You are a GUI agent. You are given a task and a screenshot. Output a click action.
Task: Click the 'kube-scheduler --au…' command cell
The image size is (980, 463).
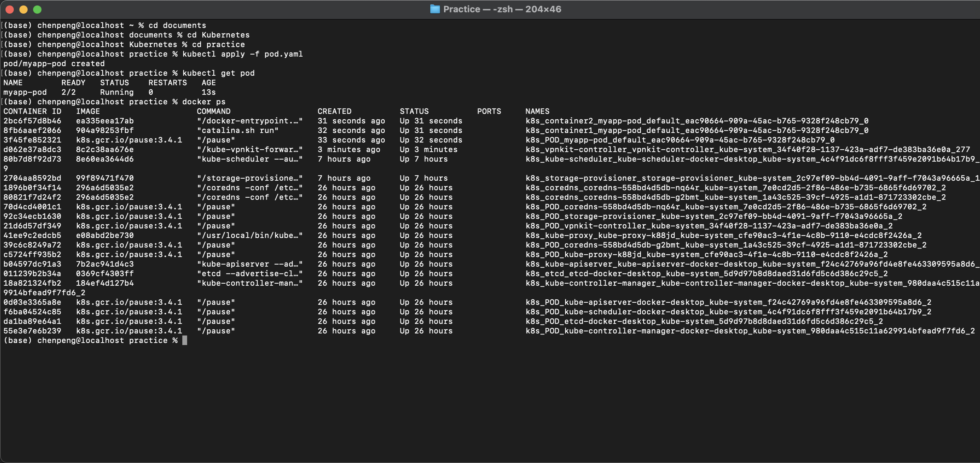tap(249, 159)
